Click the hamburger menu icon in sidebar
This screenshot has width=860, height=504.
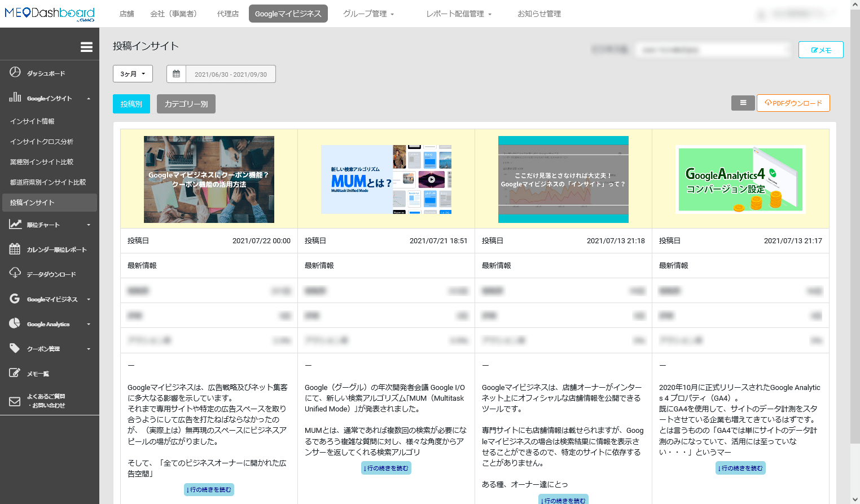coord(86,47)
